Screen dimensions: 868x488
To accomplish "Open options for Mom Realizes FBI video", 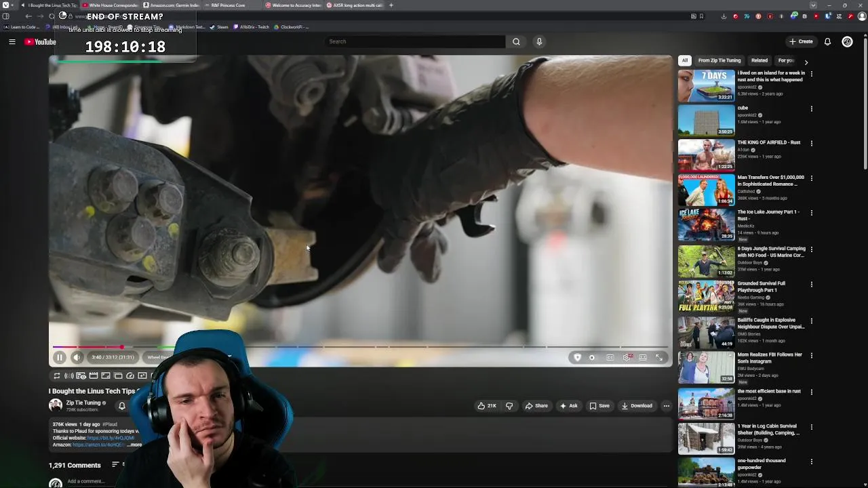I will [811, 355].
